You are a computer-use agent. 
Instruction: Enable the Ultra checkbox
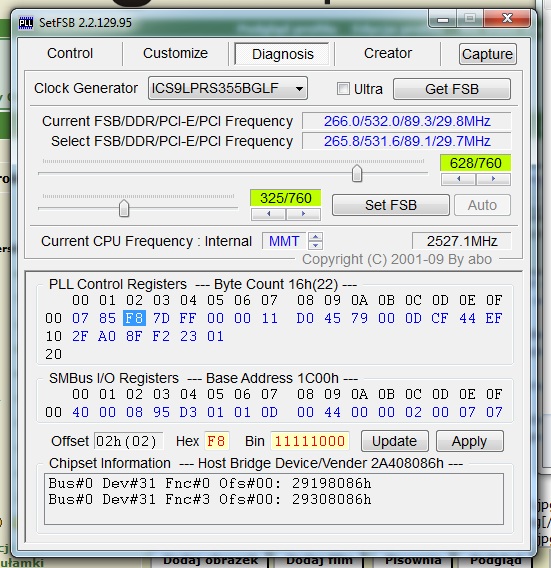pos(343,89)
